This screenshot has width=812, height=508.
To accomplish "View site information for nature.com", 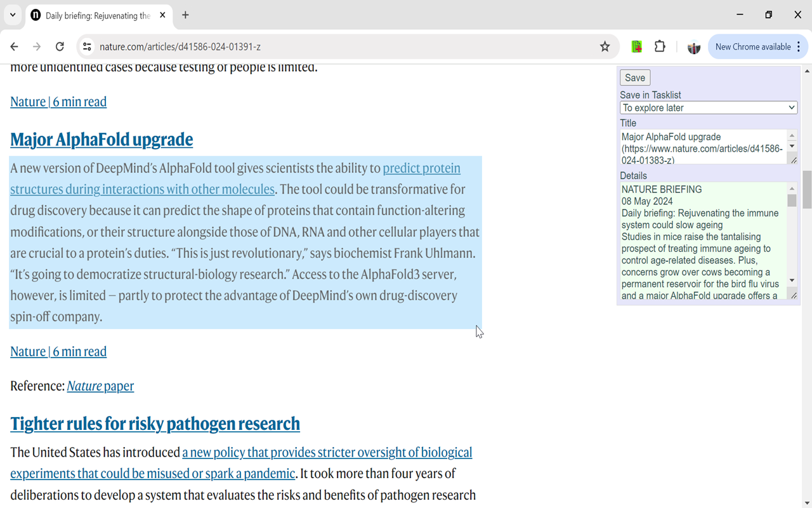I will (88, 46).
